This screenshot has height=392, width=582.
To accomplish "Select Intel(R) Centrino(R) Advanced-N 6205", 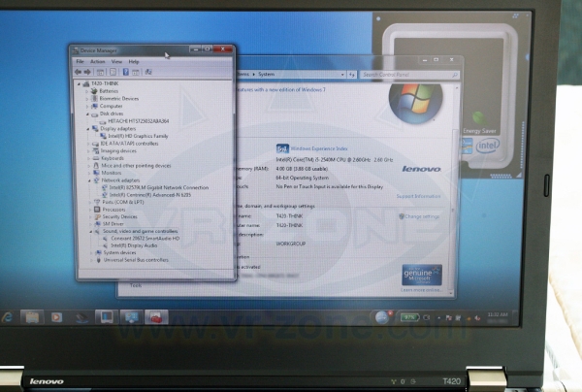I will click(150, 195).
